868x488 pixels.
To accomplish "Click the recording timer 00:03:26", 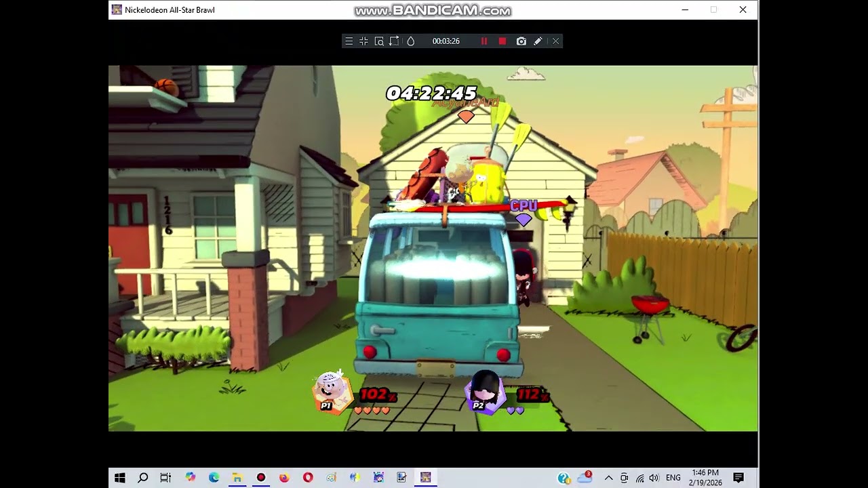I will click(x=446, y=41).
